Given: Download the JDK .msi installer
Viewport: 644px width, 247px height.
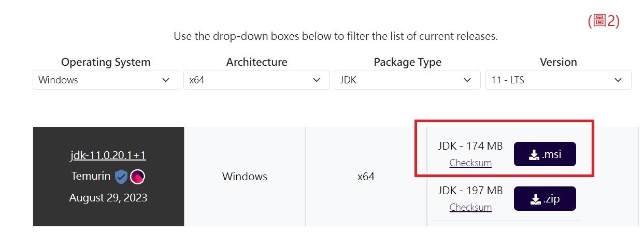Looking at the screenshot, I should click(545, 154).
